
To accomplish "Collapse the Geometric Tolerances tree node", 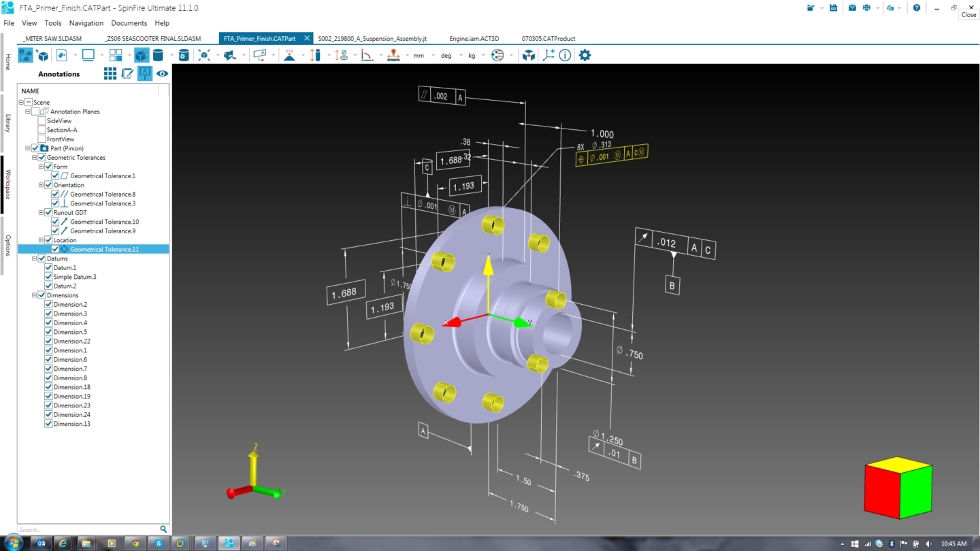I will [x=35, y=158].
